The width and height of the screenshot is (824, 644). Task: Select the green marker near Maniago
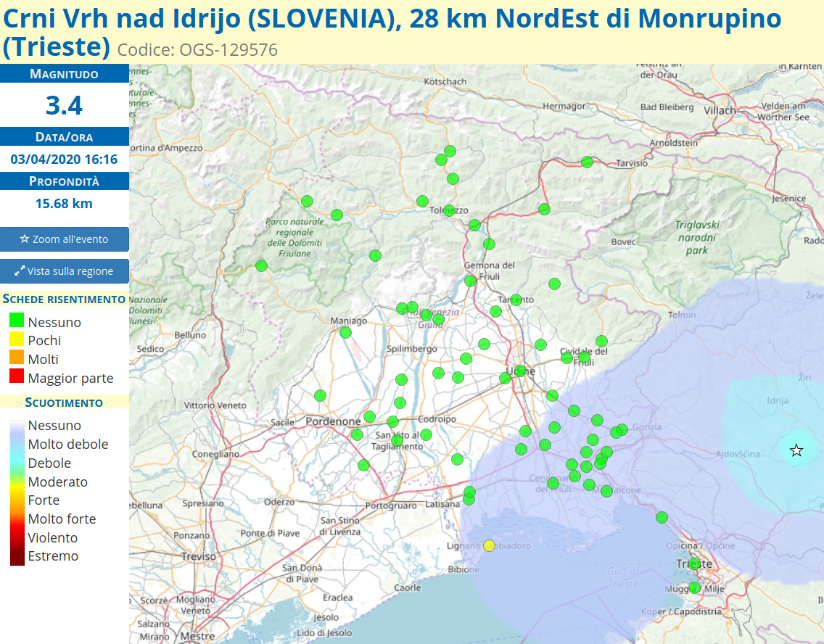(x=345, y=333)
